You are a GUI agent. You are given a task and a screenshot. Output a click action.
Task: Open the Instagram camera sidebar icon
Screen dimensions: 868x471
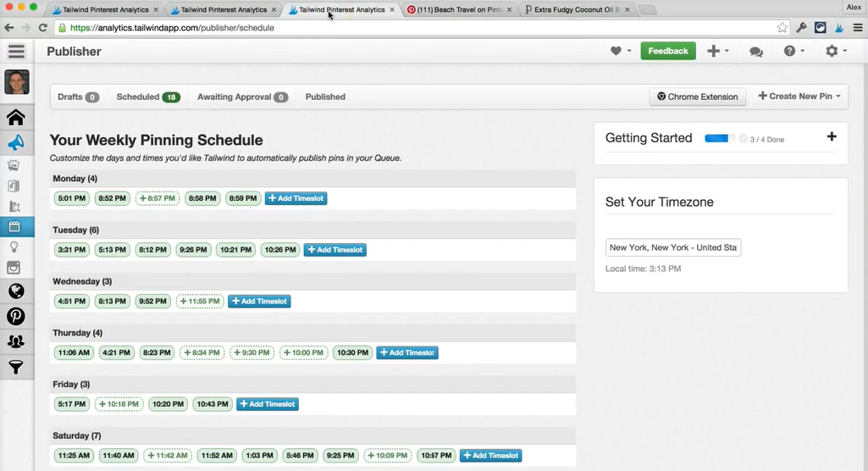coord(14,268)
